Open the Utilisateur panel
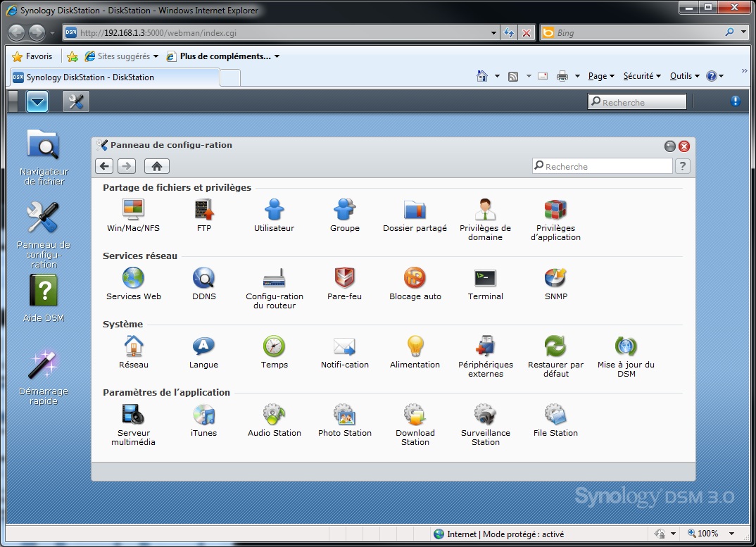This screenshot has height=547, width=756. (x=274, y=215)
